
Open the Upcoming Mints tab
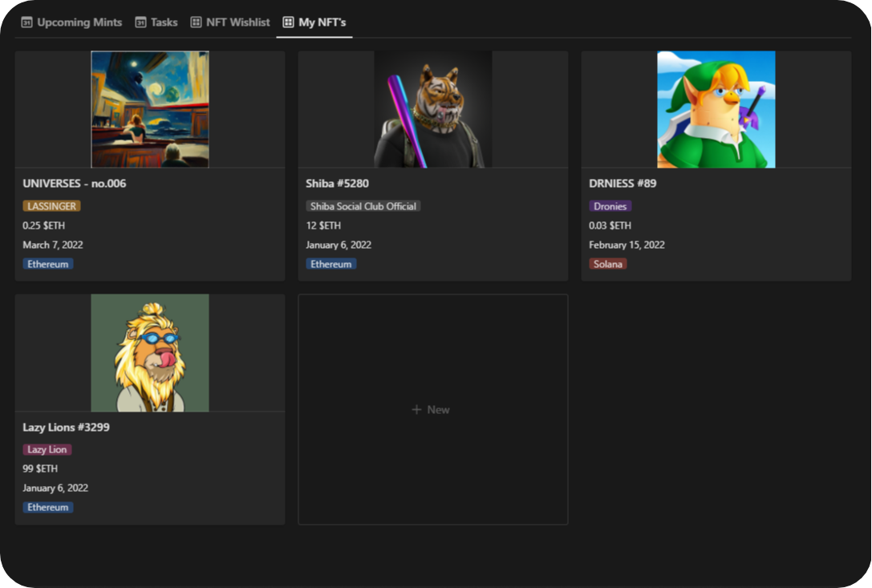point(71,22)
